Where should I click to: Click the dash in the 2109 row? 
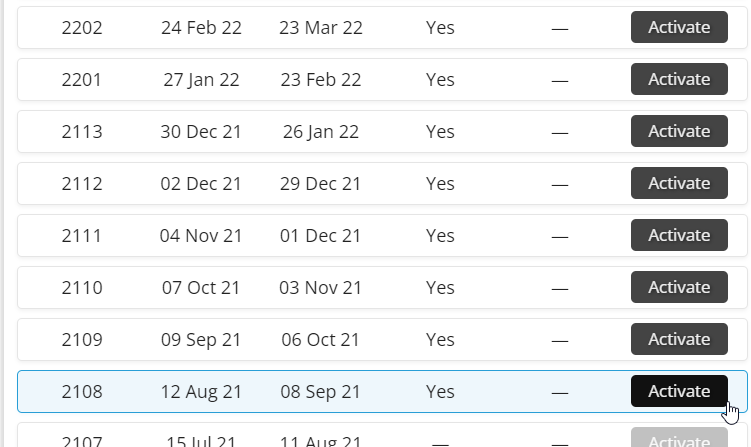(x=560, y=340)
